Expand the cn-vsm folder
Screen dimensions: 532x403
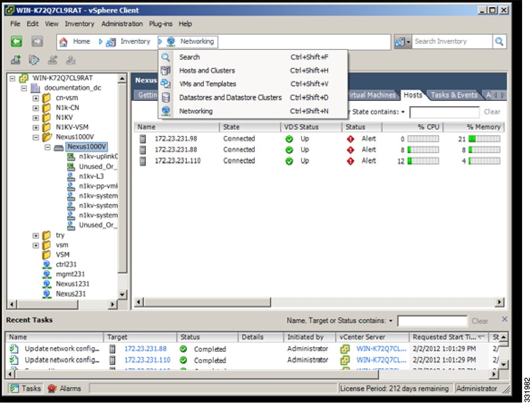coord(36,99)
